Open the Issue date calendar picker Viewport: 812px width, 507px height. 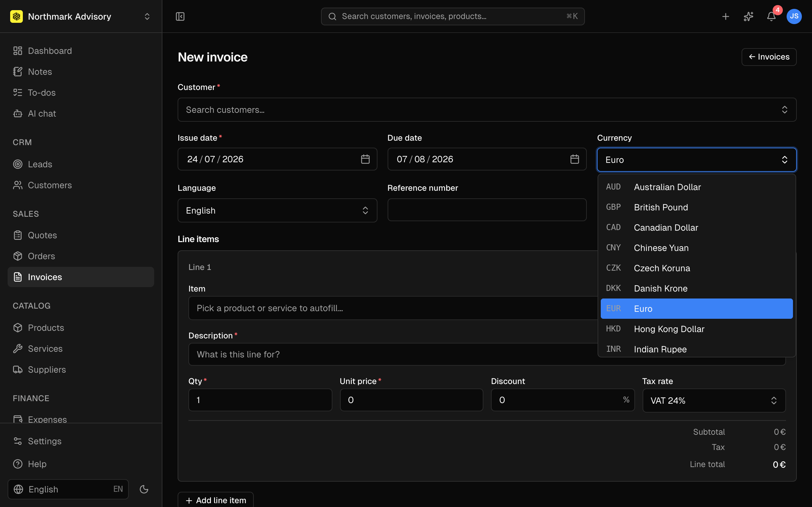pos(365,159)
